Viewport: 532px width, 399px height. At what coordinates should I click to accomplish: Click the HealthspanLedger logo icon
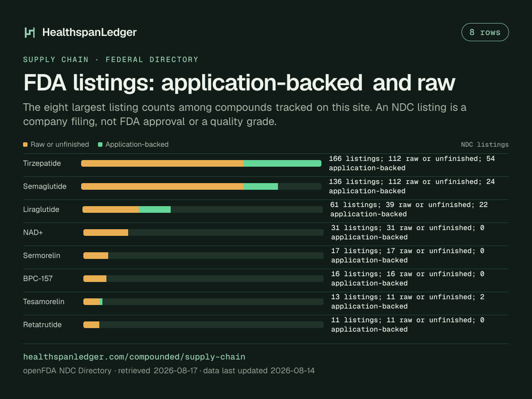(x=30, y=32)
